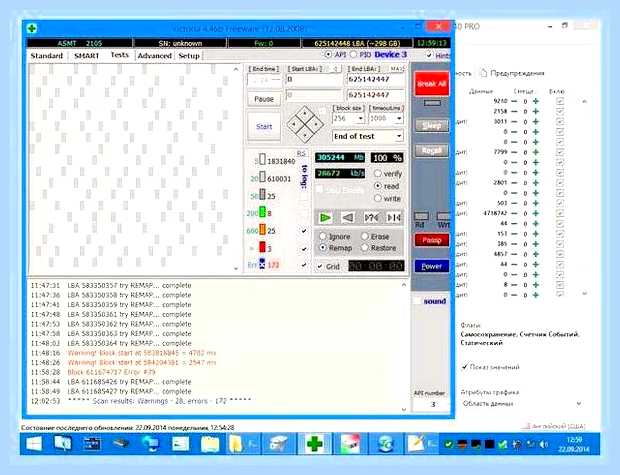Click the End LBA input field
The width and height of the screenshot is (620, 475).
click(x=376, y=79)
